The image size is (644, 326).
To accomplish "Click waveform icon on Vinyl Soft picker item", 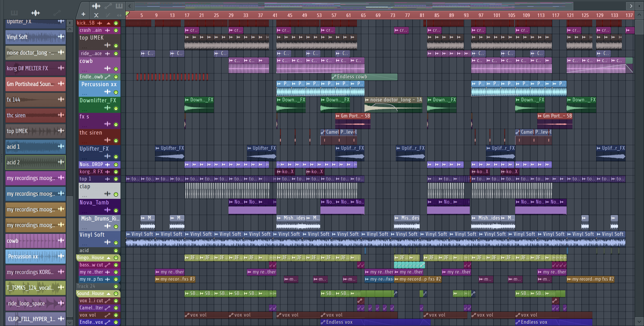I will pyautogui.click(x=61, y=36).
